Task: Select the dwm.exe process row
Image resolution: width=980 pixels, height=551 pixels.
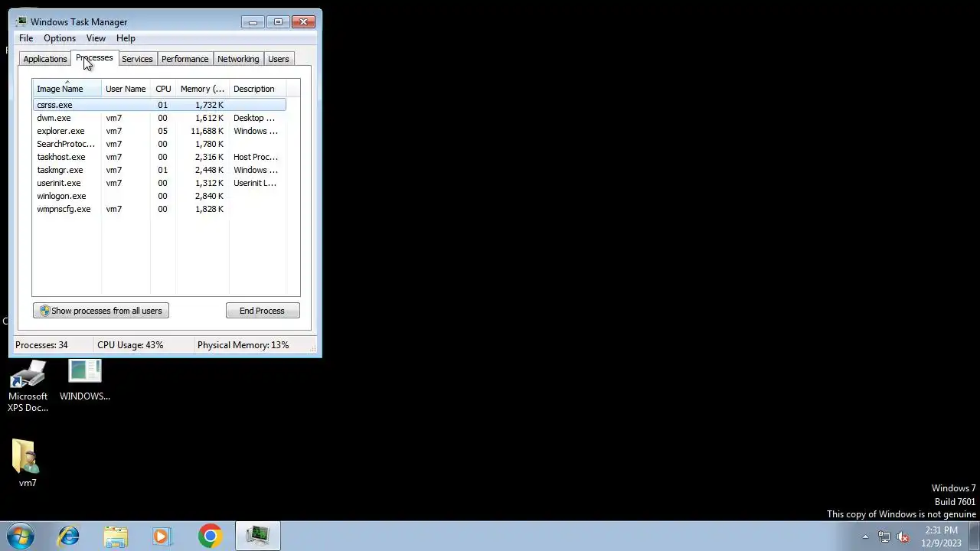Action: (x=159, y=118)
